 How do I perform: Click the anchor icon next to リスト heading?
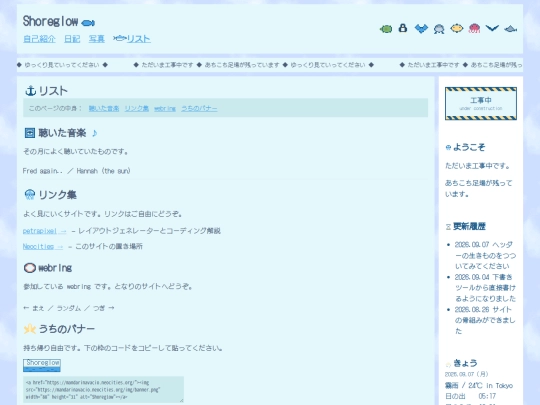point(31,91)
